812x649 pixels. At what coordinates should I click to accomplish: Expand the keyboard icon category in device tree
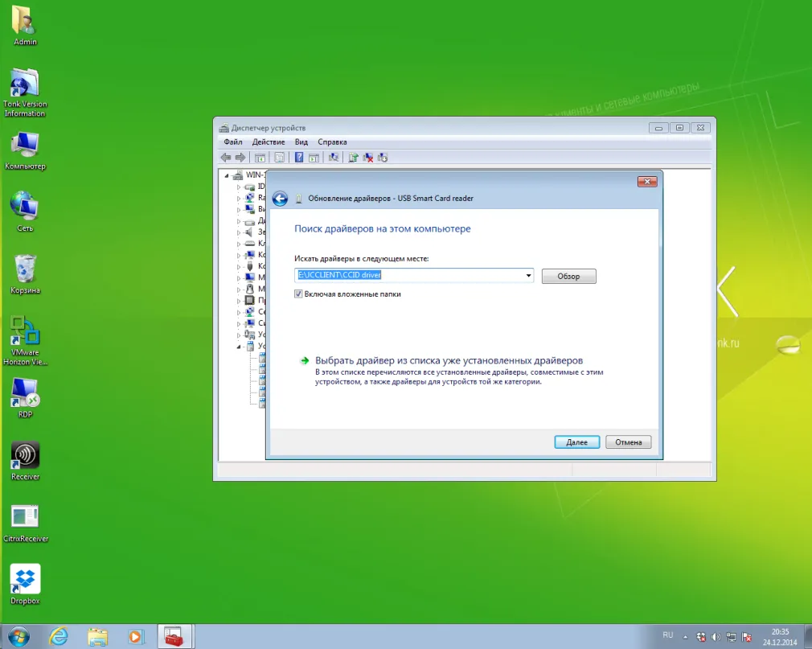[x=239, y=244]
